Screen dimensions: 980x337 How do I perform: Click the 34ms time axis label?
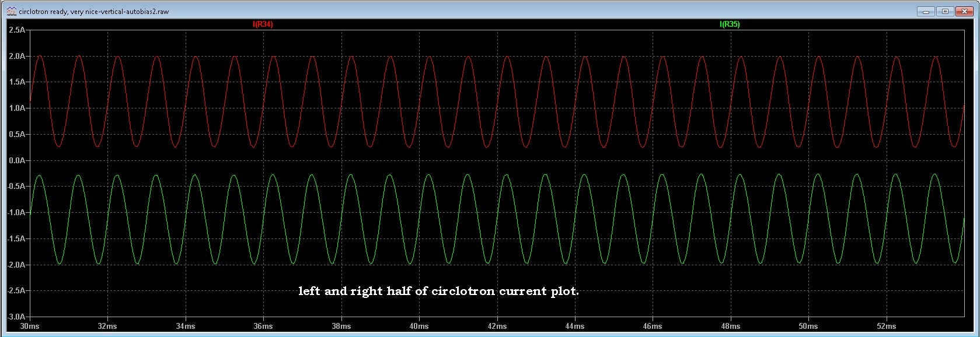coord(186,326)
